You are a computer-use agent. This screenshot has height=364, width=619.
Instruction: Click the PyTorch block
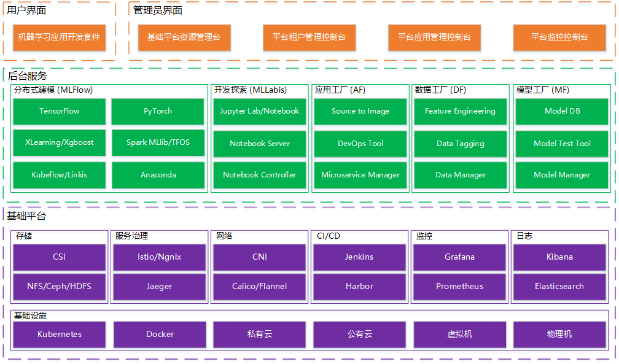158,111
